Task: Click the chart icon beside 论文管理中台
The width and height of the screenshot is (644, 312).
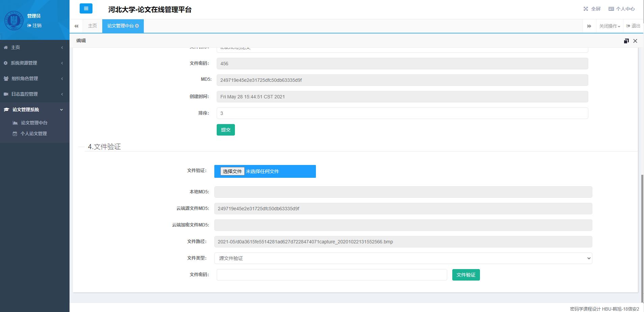Action: coord(15,123)
